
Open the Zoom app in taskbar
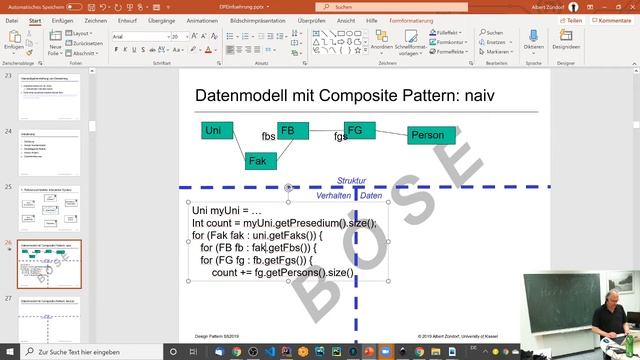pyautogui.click(x=386, y=351)
